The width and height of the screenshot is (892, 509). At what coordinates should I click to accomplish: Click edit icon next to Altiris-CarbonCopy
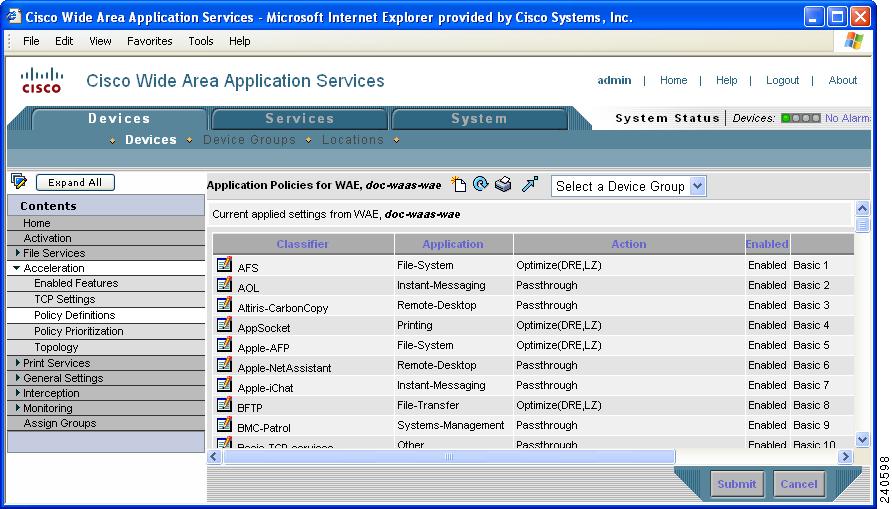click(x=224, y=305)
